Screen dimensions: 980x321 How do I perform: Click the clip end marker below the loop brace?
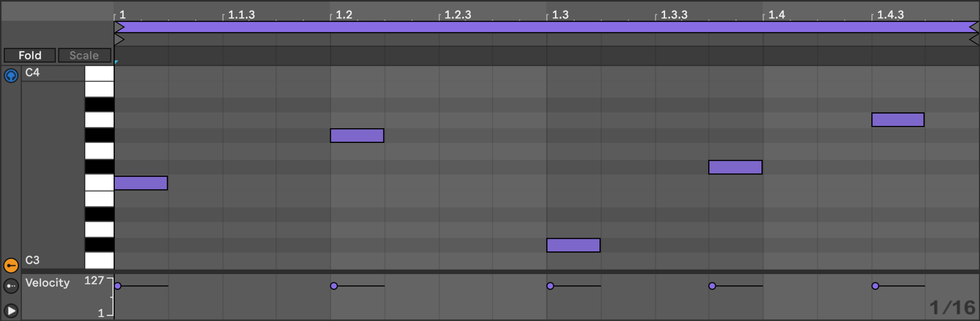pyautogui.click(x=974, y=40)
